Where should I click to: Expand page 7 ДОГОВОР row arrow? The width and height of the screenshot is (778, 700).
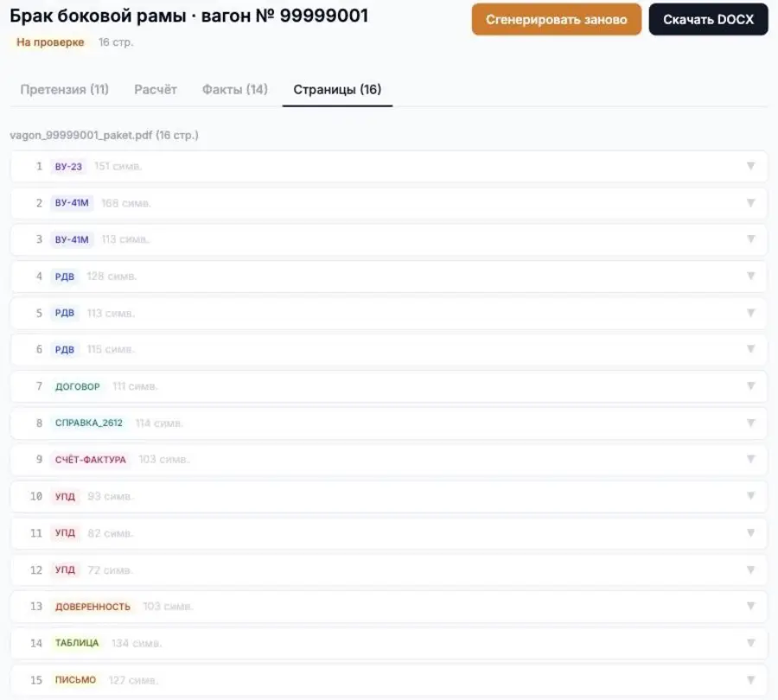coord(750,386)
